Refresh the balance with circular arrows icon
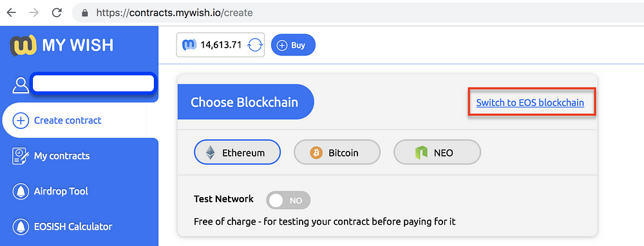The width and height of the screenshot is (644, 246). tap(254, 45)
